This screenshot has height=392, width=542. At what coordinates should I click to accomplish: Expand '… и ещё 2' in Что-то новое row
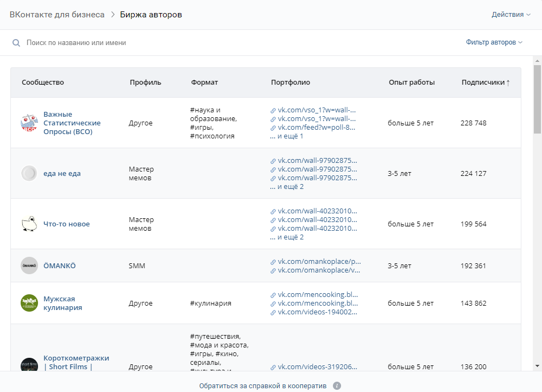(287, 237)
